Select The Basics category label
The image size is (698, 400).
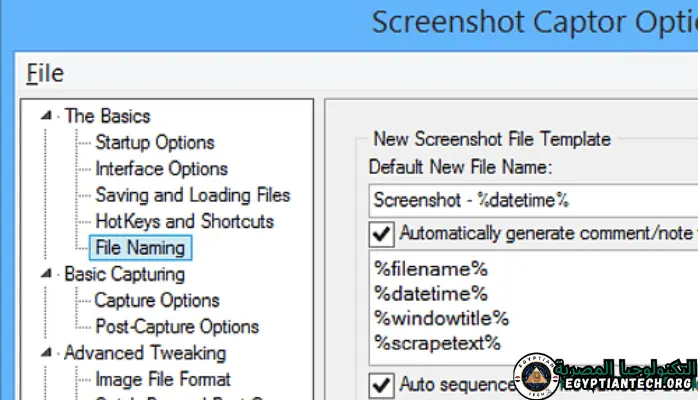107,116
